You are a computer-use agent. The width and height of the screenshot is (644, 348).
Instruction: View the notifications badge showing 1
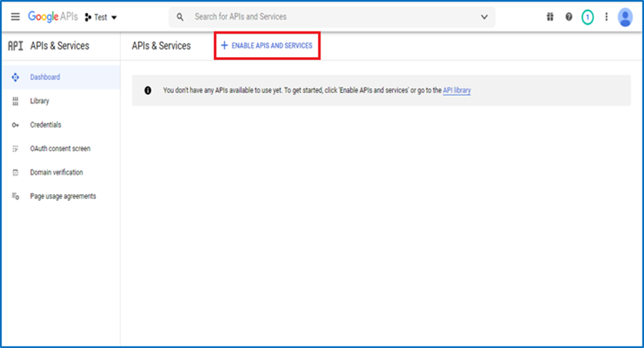point(587,16)
